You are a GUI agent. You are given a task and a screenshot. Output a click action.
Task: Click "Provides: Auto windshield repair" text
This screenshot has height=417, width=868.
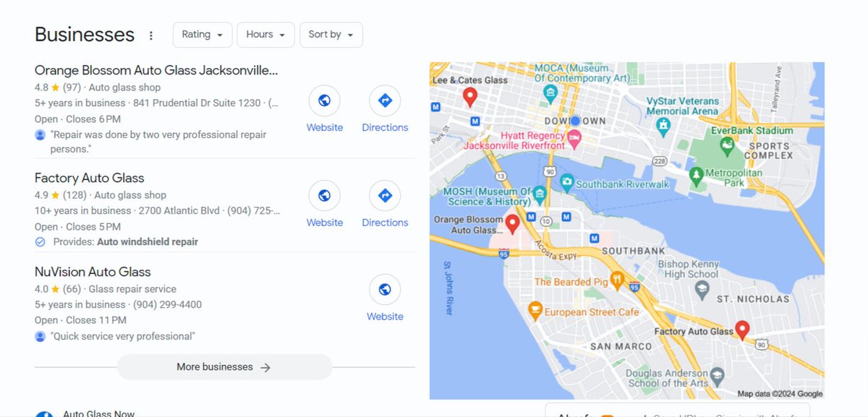[x=125, y=242]
